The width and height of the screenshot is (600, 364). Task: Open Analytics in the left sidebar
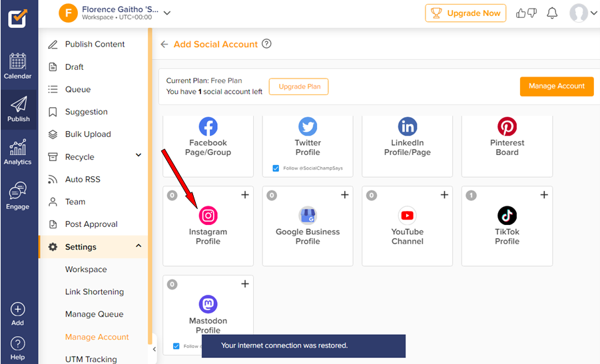[18, 152]
